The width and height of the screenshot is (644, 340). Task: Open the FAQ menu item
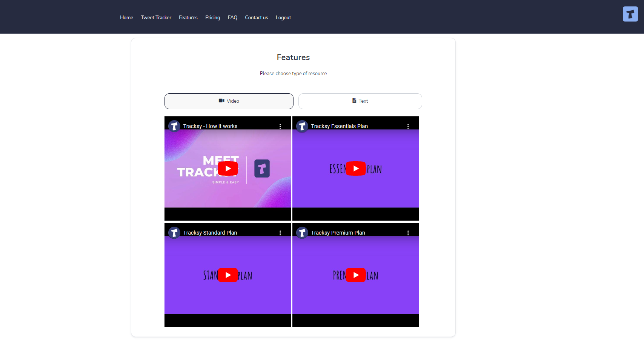(232, 17)
